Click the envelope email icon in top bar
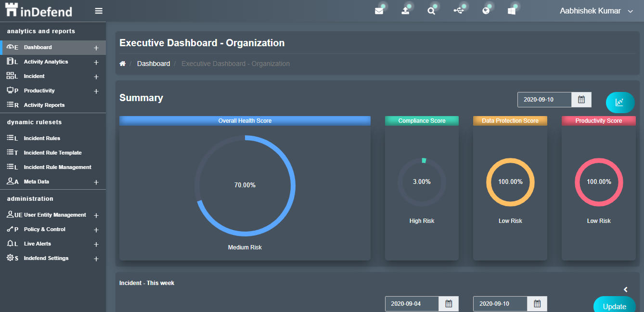The image size is (644, 312). point(379,11)
